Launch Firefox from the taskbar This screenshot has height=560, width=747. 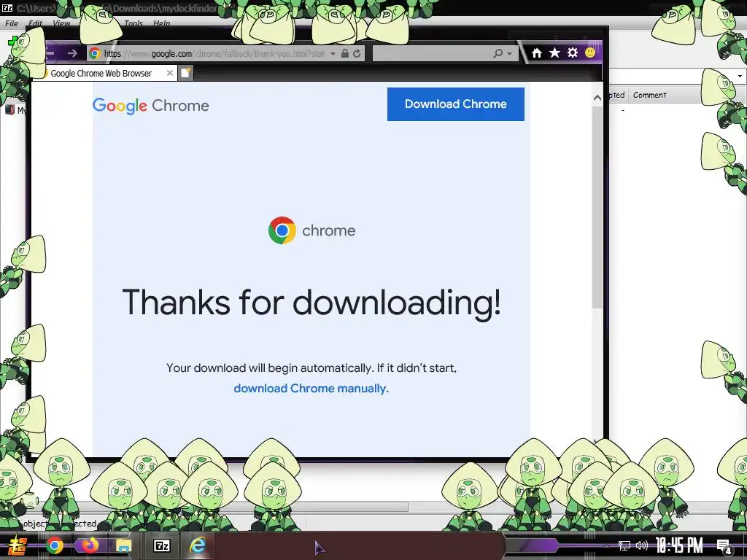click(x=90, y=545)
